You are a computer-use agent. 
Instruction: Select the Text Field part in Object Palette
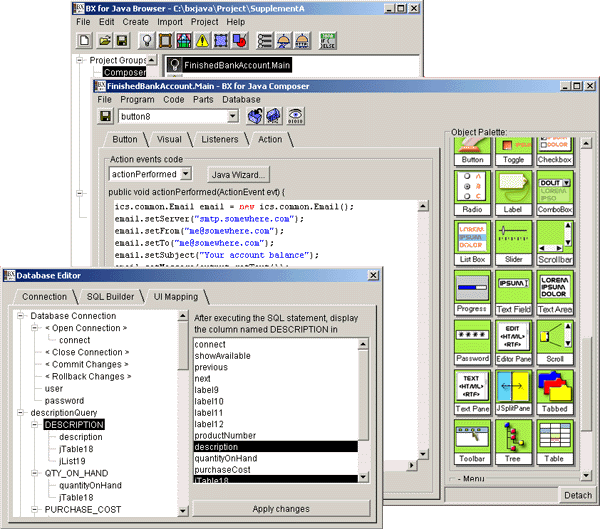[x=514, y=292]
